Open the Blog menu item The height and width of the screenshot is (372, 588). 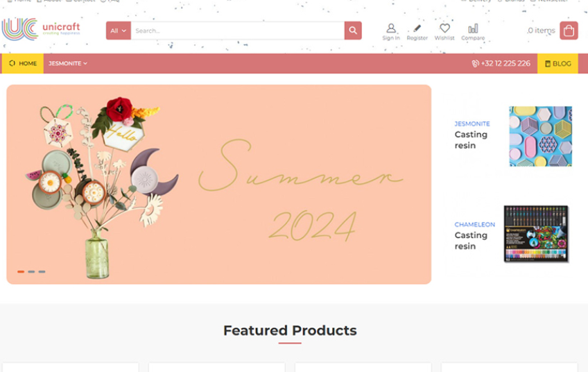click(x=557, y=64)
